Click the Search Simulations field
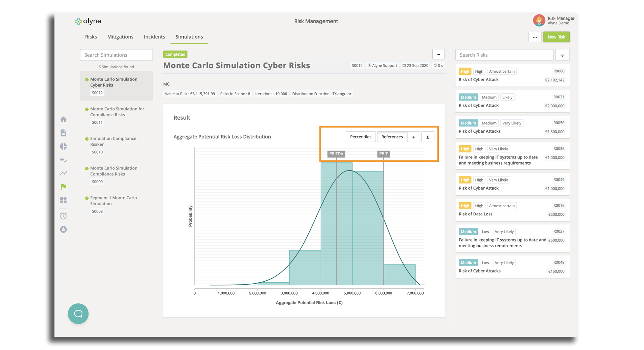 coord(116,55)
